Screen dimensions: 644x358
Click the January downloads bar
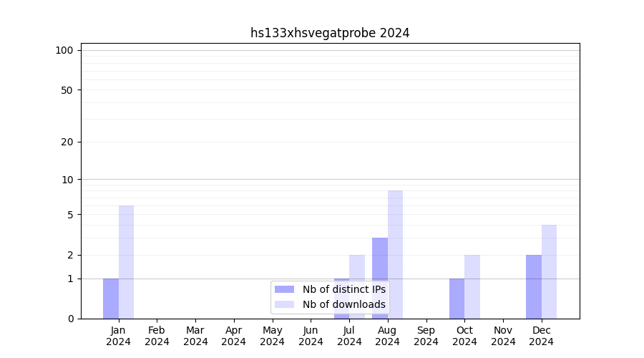pos(126,262)
